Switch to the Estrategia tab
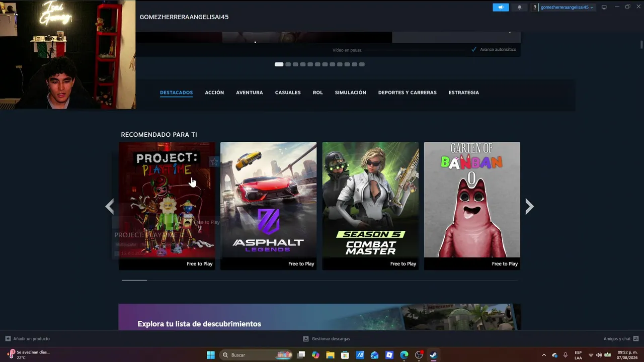The height and width of the screenshot is (362, 644). tap(464, 93)
